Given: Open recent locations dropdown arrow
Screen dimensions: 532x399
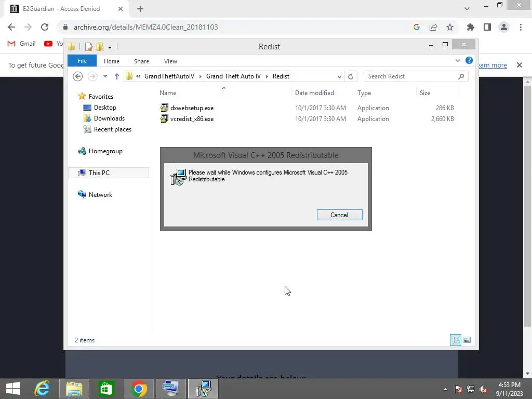Looking at the screenshot, I should point(105,76).
